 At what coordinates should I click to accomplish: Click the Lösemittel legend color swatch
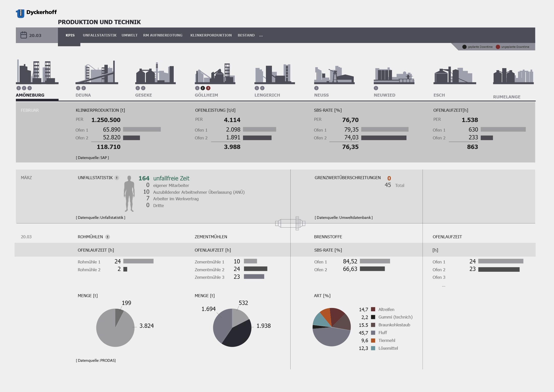click(x=373, y=348)
